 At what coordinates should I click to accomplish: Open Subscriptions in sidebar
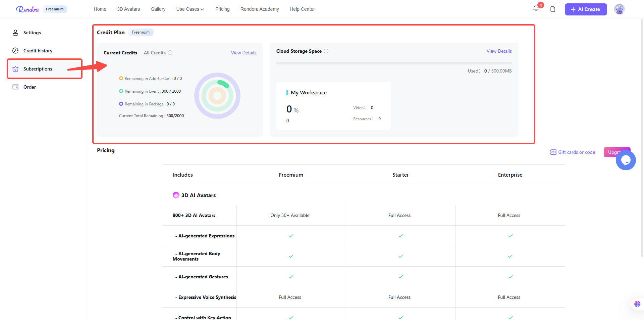coord(38,69)
